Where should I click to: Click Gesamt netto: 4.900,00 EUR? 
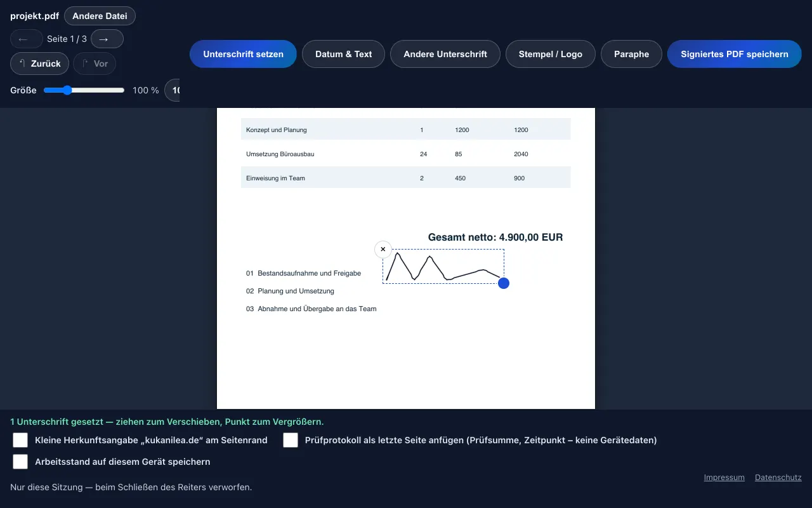pos(495,237)
